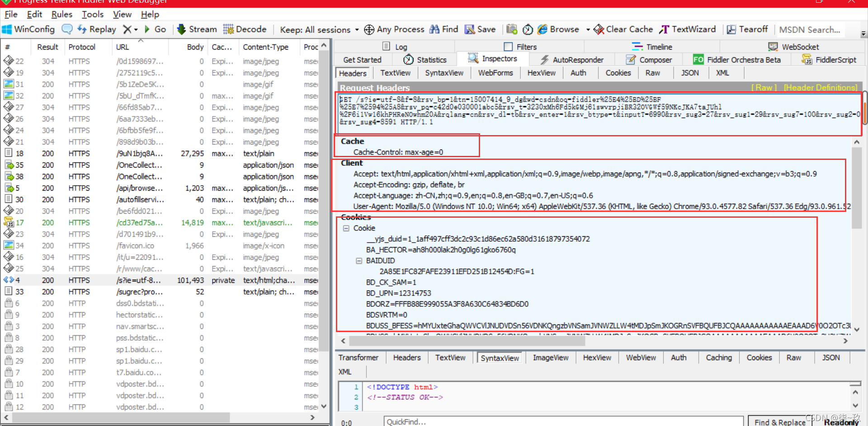
Task: Open the FiddlerScript tab
Action: (829, 60)
